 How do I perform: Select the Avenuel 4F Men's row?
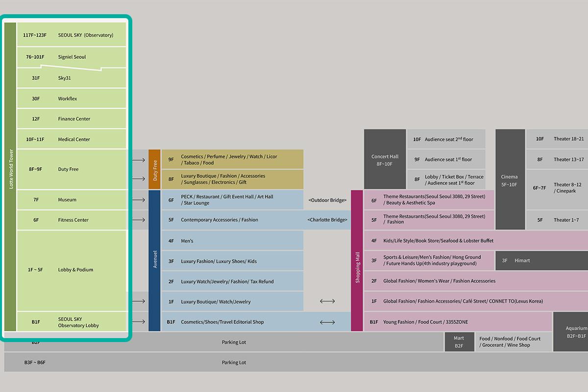click(233, 241)
